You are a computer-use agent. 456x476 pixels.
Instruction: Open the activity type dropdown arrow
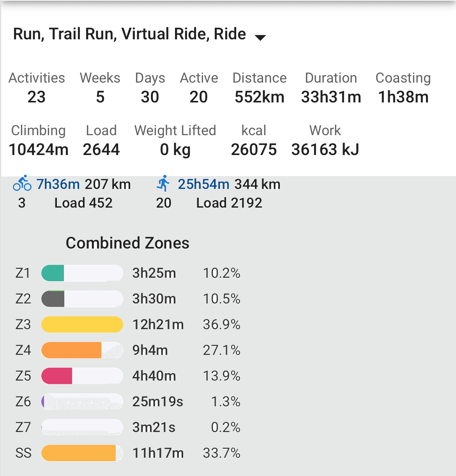(260, 37)
